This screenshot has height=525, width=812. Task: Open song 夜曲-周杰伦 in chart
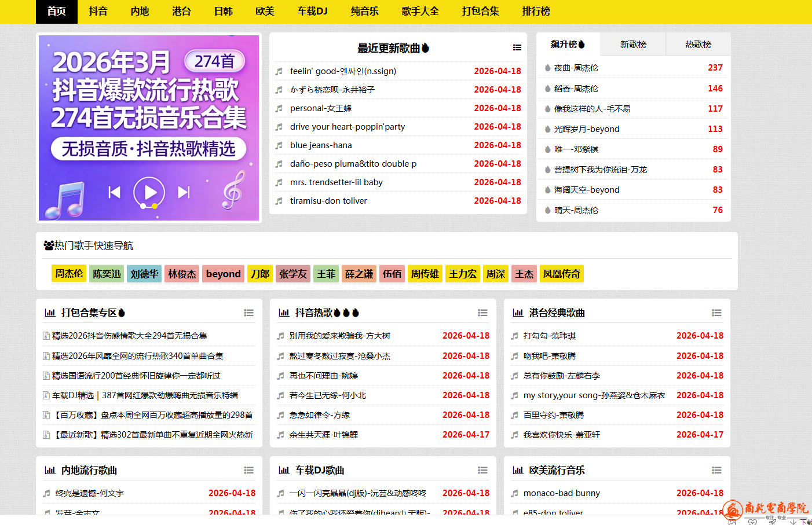576,68
